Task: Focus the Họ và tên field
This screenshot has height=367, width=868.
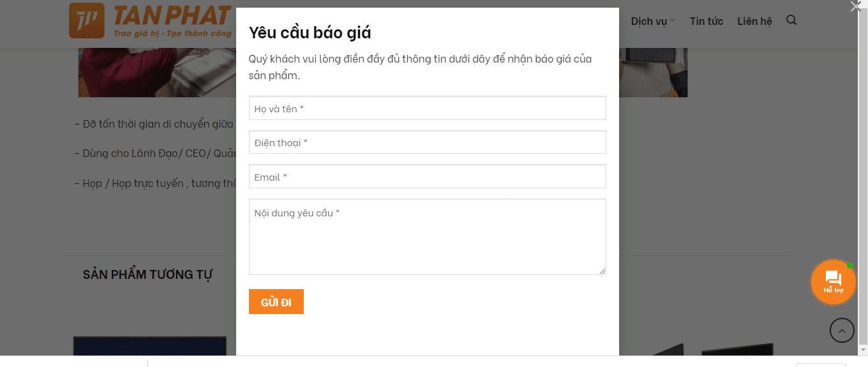Action: click(x=427, y=109)
